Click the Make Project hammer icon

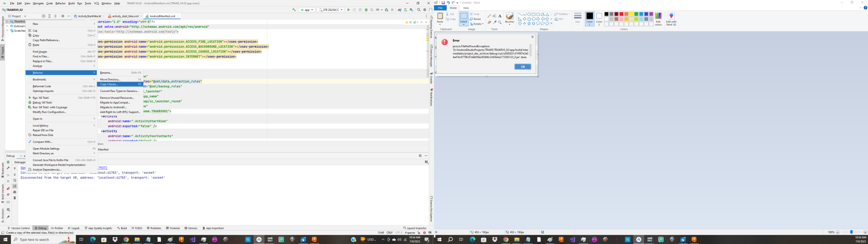(x=294, y=10)
